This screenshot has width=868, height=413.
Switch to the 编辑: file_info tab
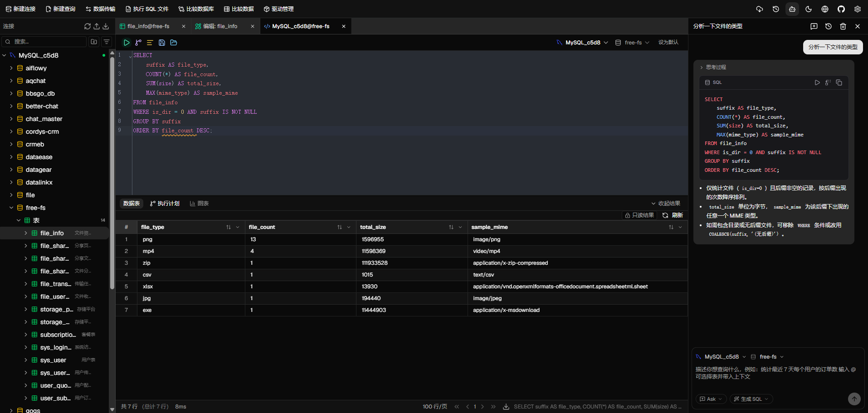pyautogui.click(x=220, y=26)
